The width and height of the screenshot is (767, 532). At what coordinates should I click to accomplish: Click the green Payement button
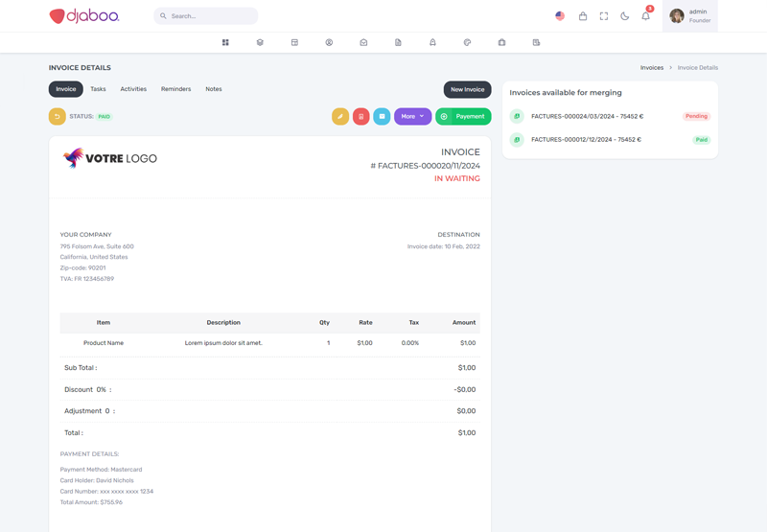pos(463,116)
